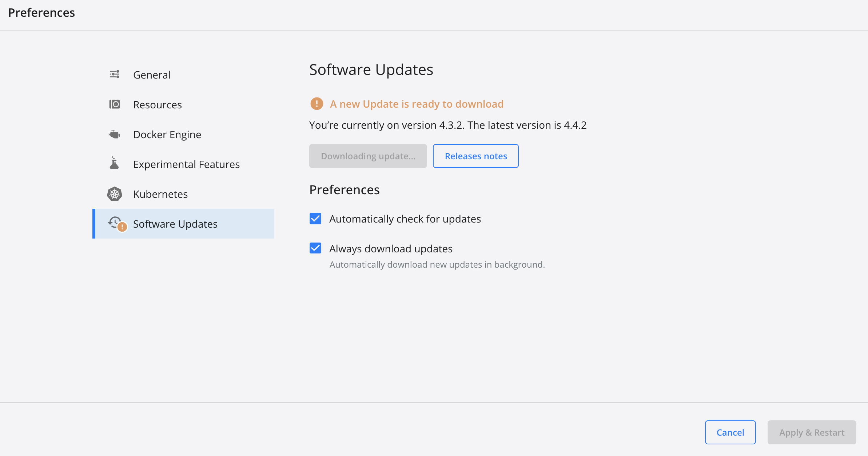Go to Docker Engine settings
The height and width of the screenshot is (456, 868).
[167, 135]
